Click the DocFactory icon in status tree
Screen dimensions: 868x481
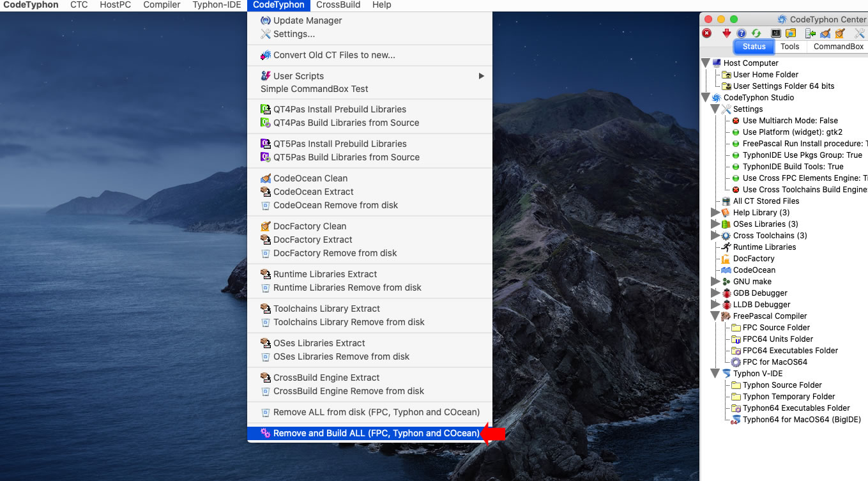click(726, 259)
